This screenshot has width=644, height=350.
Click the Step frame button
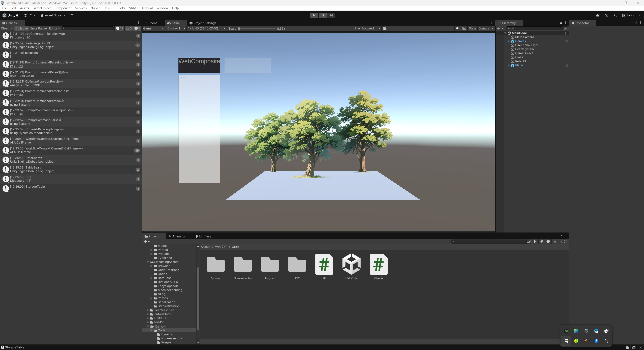pos(331,15)
